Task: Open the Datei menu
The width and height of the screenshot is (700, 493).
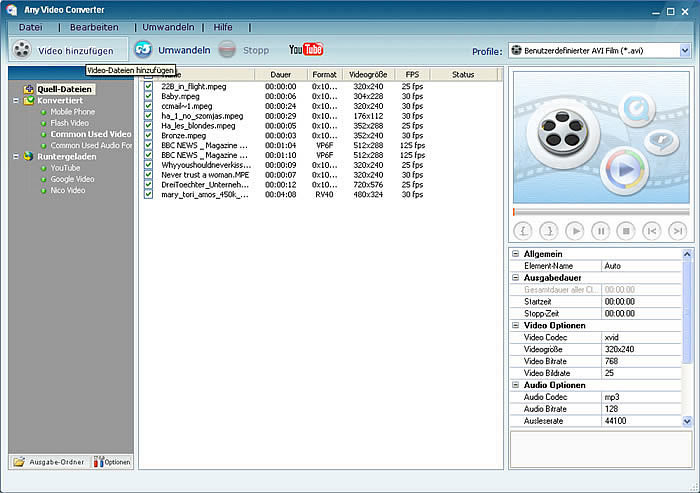Action: [x=30, y=27]
